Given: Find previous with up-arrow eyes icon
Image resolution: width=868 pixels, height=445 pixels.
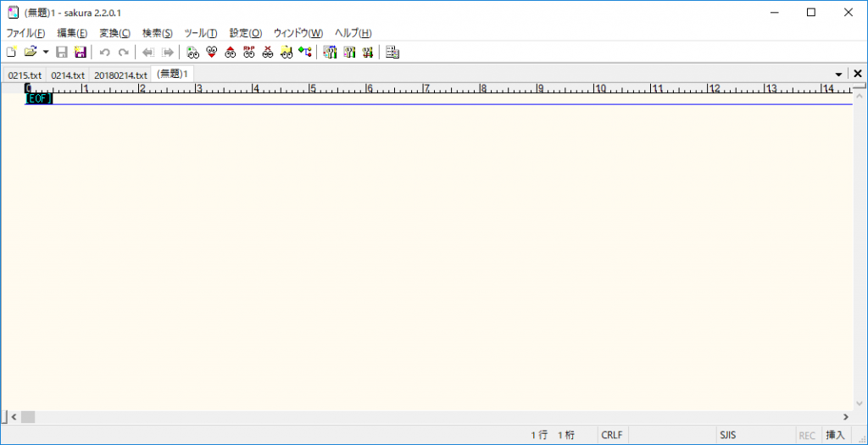Looking at the screenshot, I should (230, 53).
